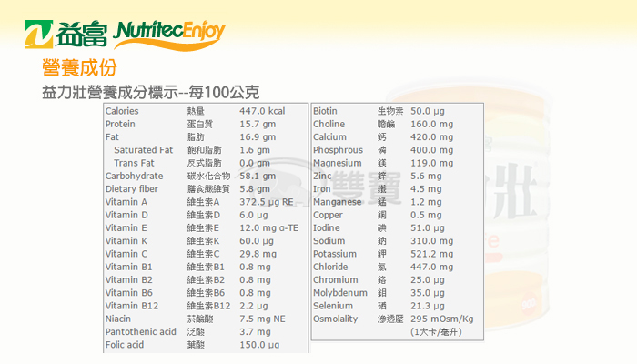
Task: Click the Phosphrous label
Action: click(x=338, y=150)
